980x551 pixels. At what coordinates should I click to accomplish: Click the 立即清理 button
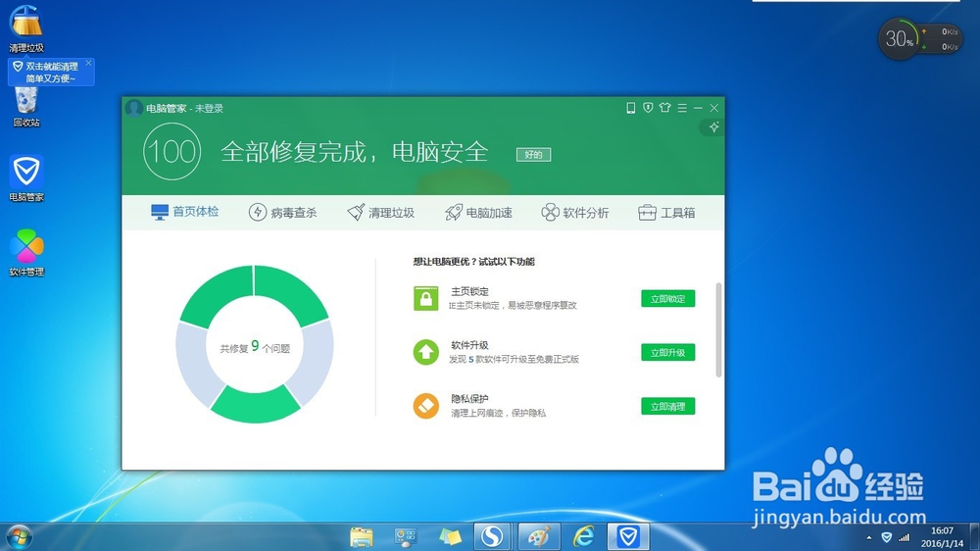point(668,406)
